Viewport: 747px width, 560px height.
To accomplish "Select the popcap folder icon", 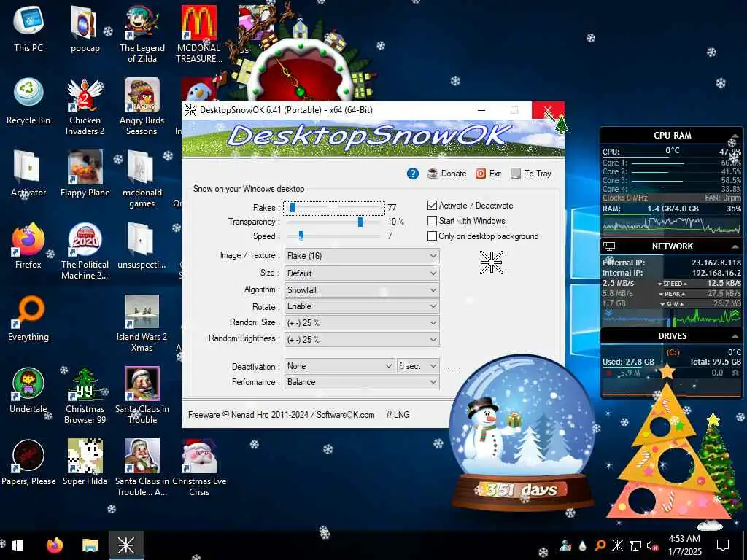I will [85, 29].
